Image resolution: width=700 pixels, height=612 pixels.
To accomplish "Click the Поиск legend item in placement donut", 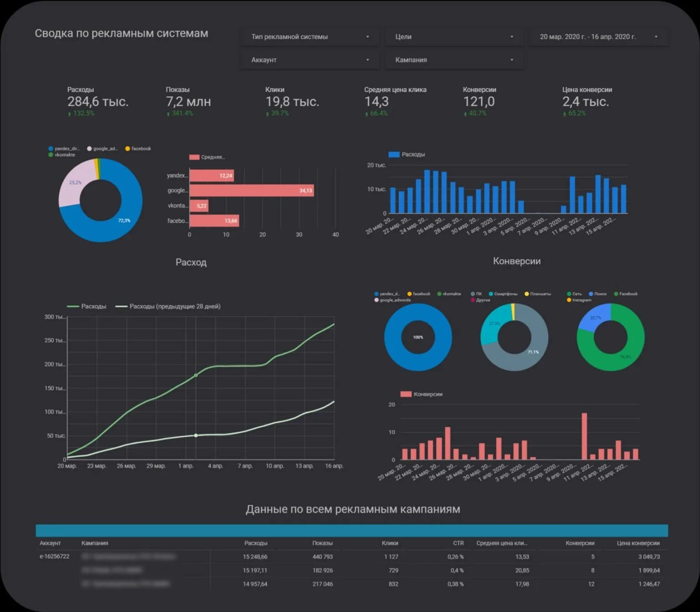I will click(x=598, y=294).
